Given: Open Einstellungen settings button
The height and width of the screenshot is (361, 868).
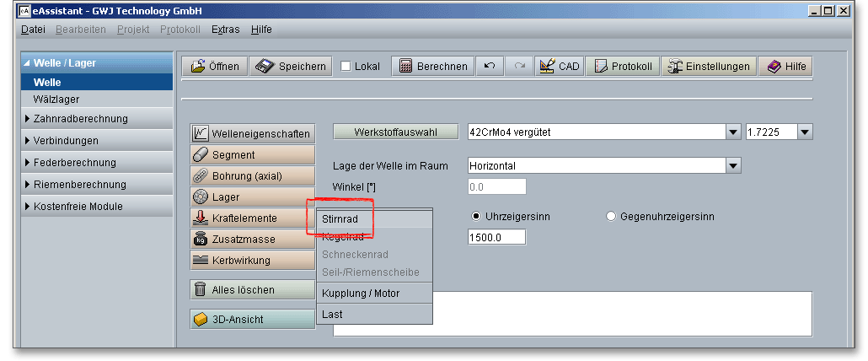Looking at the screenshot, I should [x=708, y=67].
